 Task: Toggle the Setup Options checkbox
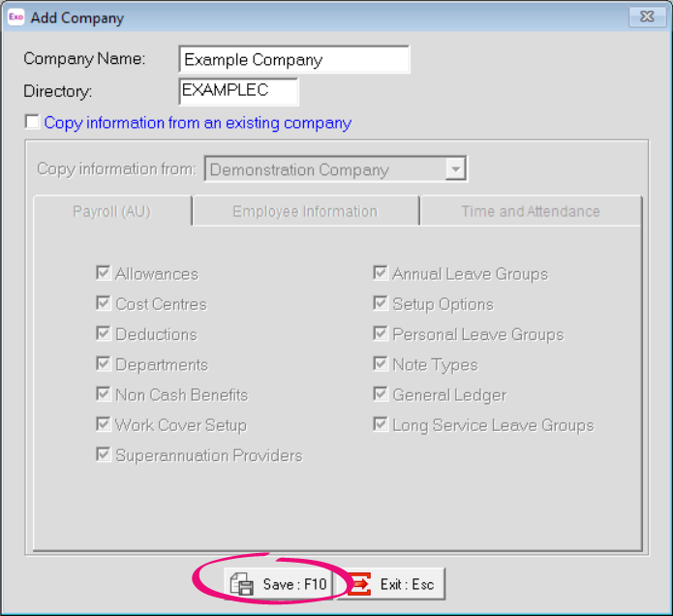381,303
